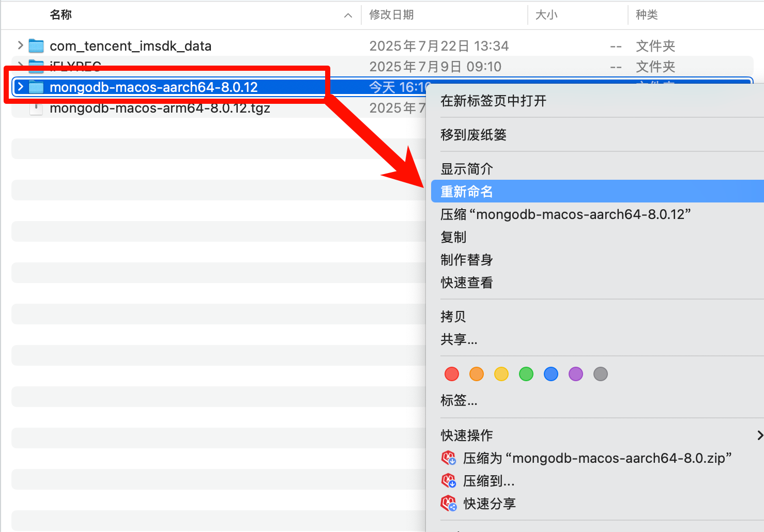Select 移到废纸篓 menu entry
This screenshot has width=764, height=532.
pos(473,135)
